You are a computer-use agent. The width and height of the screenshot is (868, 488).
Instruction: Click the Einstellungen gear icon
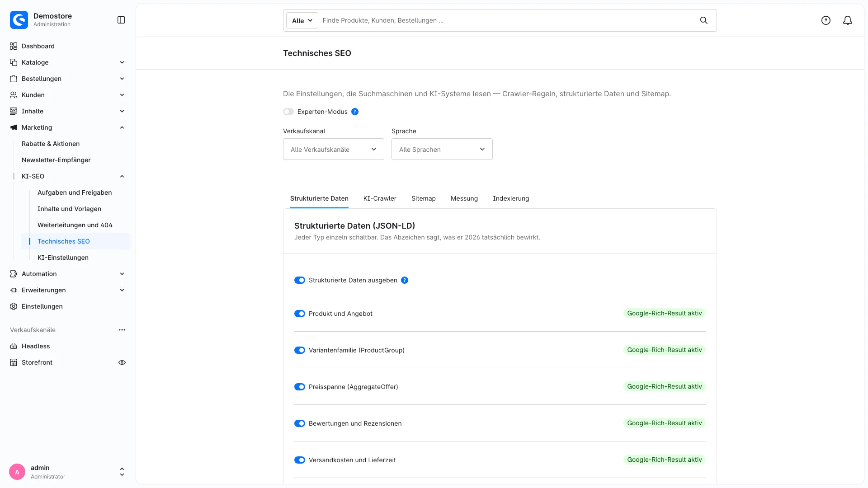(14, 306)
